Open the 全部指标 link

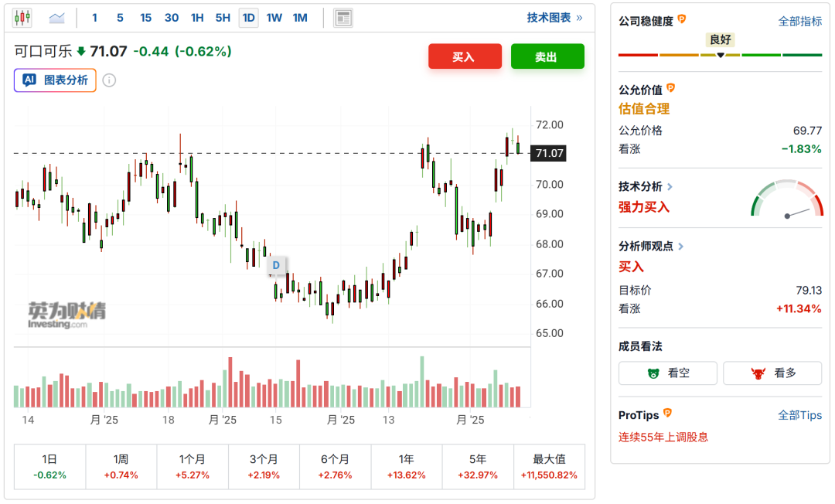click(x=799, y=22)
